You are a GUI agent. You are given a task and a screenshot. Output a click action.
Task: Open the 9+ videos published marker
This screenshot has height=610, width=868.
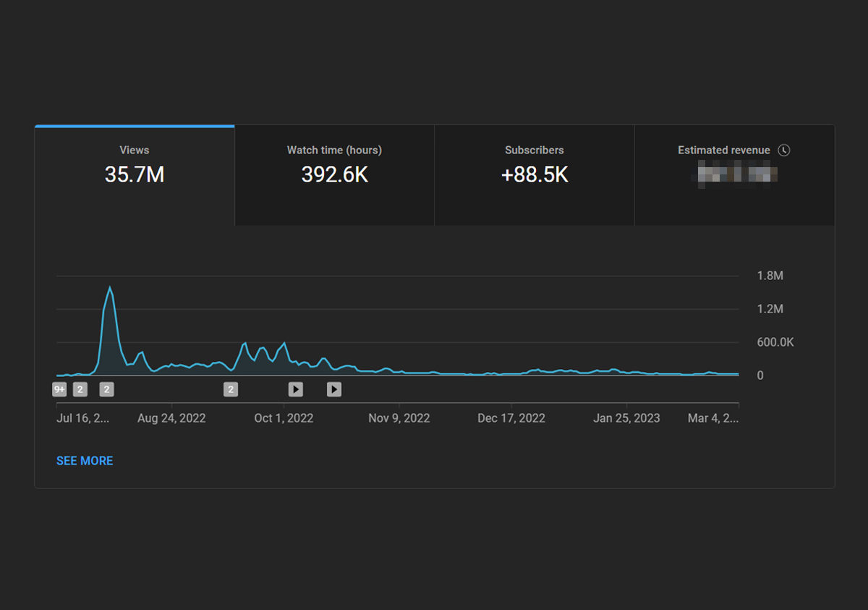(x=59, y=390)
